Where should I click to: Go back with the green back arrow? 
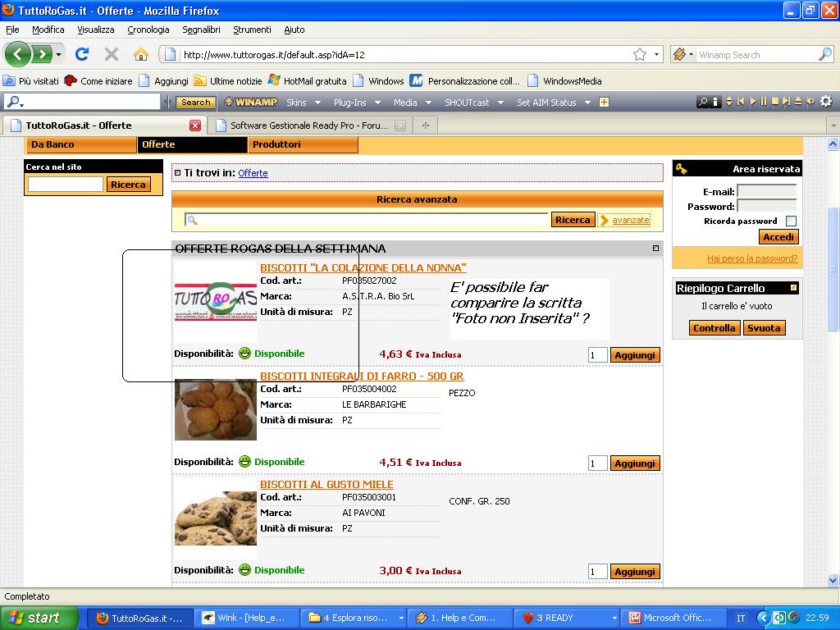point(18,54)
